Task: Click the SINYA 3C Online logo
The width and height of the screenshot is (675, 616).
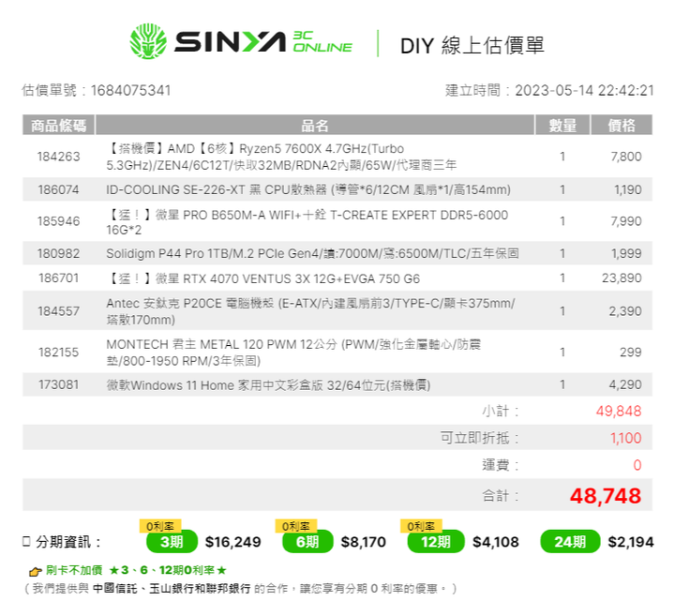Action: click(x=241, y=41)
